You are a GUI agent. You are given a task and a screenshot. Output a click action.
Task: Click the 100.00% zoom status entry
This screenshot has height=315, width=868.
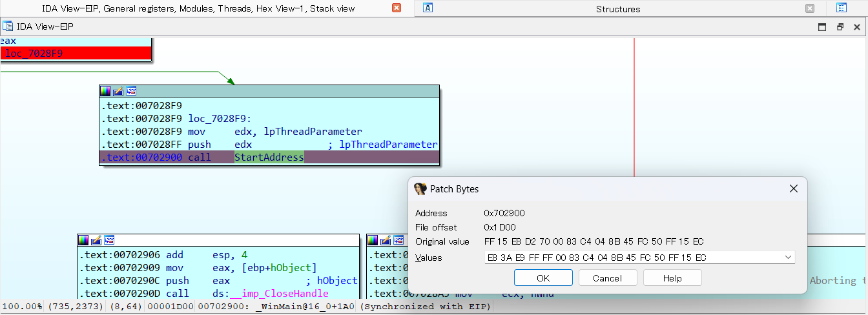(21, 307)
